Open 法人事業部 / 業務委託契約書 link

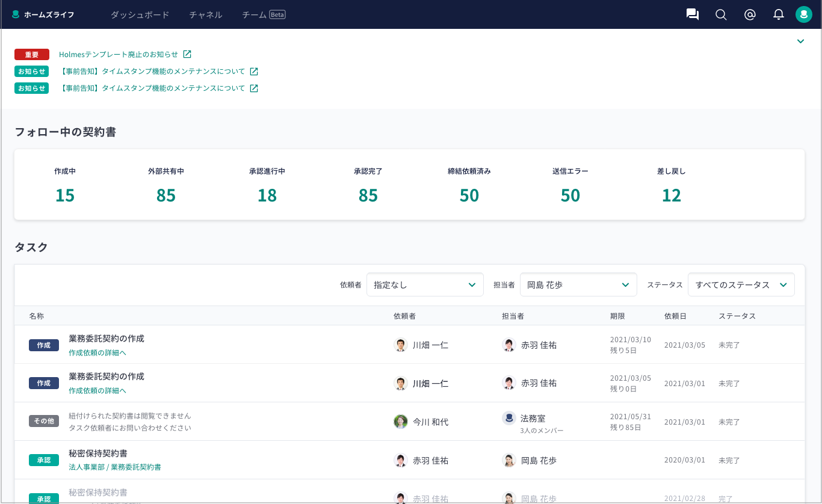pos(115,467)
